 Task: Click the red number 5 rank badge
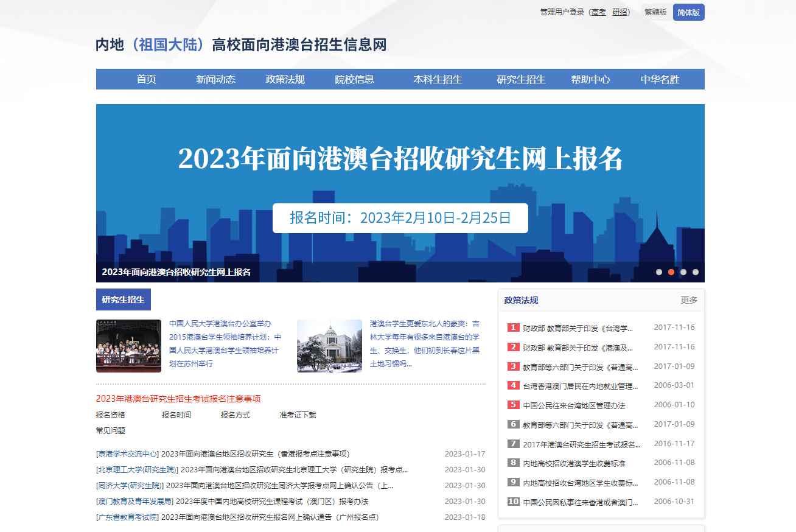coord(513,405)
